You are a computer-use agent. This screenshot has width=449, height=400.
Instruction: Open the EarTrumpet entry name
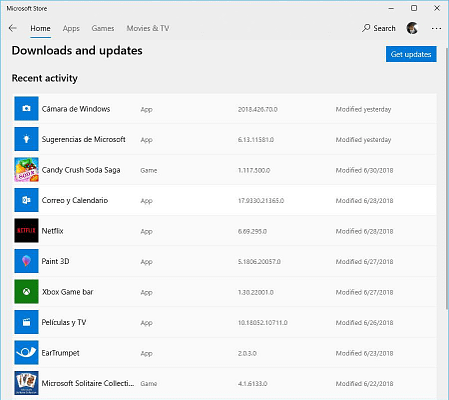pos(60,353)
